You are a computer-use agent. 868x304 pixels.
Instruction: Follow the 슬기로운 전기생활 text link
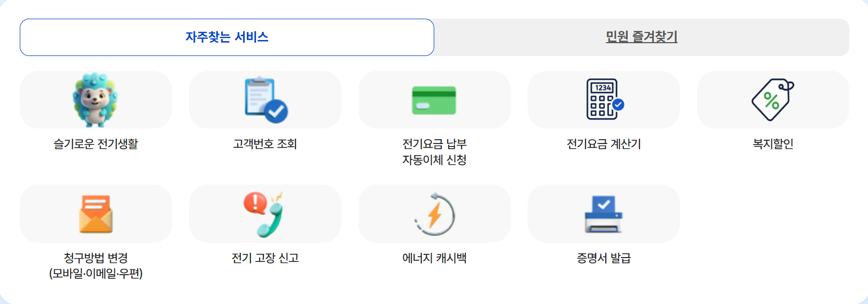(96, 144)
